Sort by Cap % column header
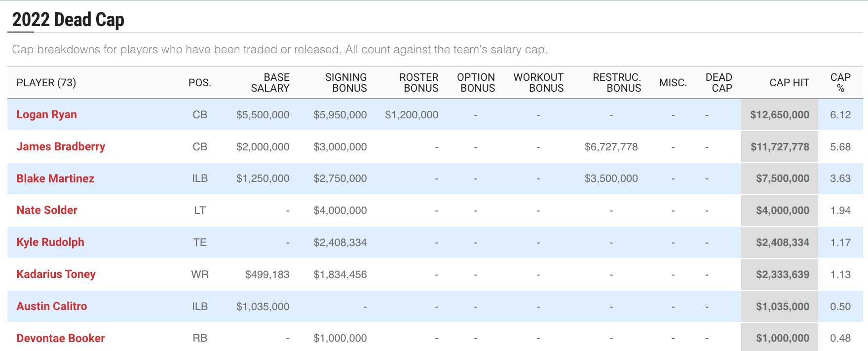Image resolution: width=868 pixels, height=351 pixels. tap(840, 83)
